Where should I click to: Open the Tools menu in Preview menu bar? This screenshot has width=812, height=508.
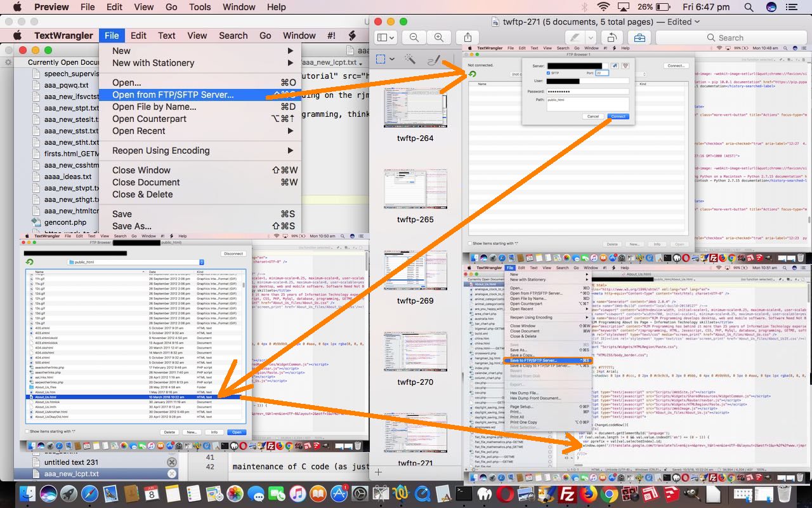pyautogui.click(x=200, y=7)
